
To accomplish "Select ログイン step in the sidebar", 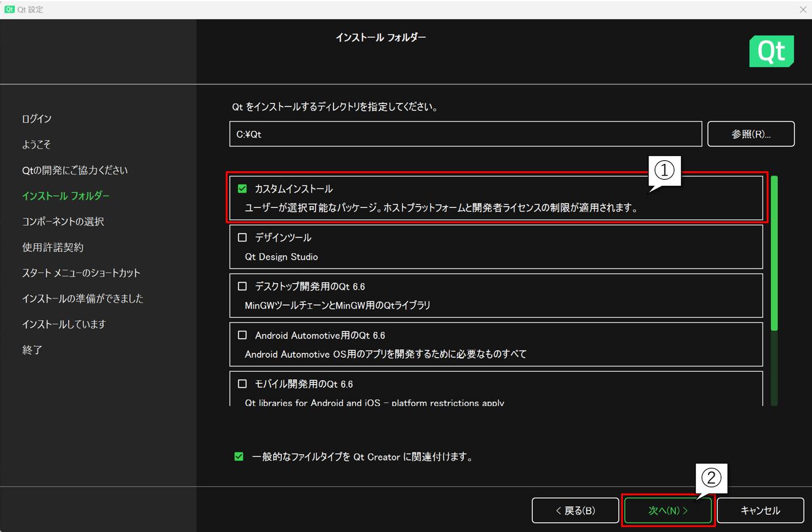I will 37,119.
